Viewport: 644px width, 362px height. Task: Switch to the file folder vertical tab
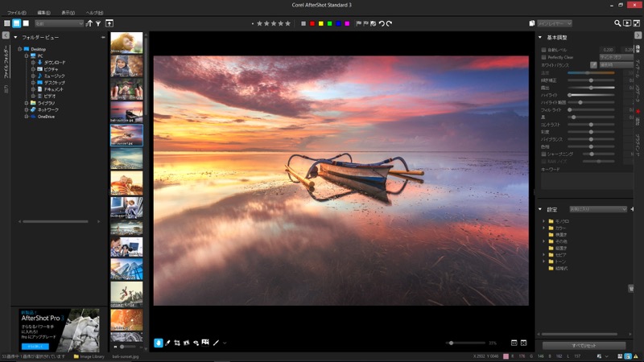coord(6,62)
